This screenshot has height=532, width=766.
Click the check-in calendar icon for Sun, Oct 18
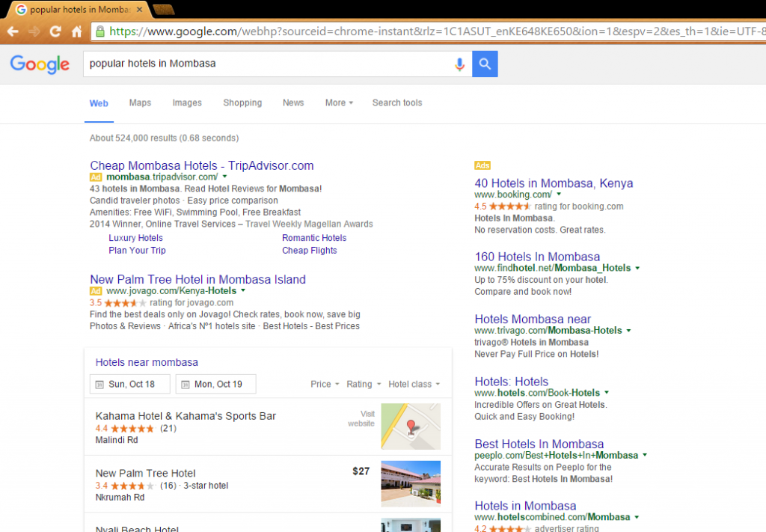99,385
